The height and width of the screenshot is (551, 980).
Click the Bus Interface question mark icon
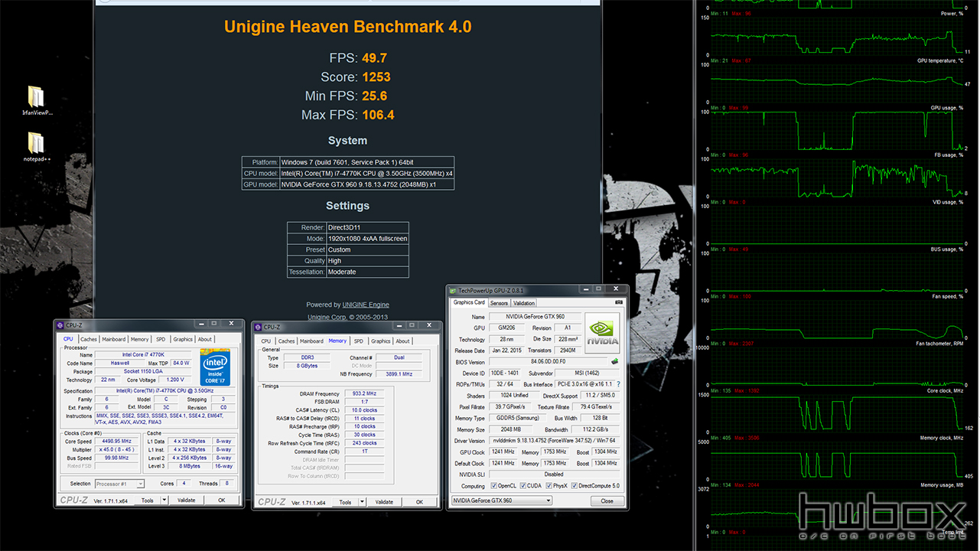coord(618,384)
